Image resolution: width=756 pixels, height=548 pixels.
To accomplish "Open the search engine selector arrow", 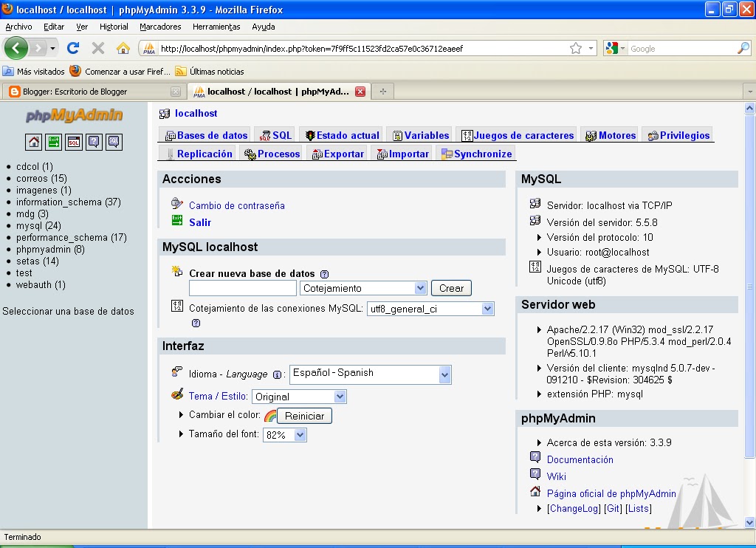I will point(622,48).
